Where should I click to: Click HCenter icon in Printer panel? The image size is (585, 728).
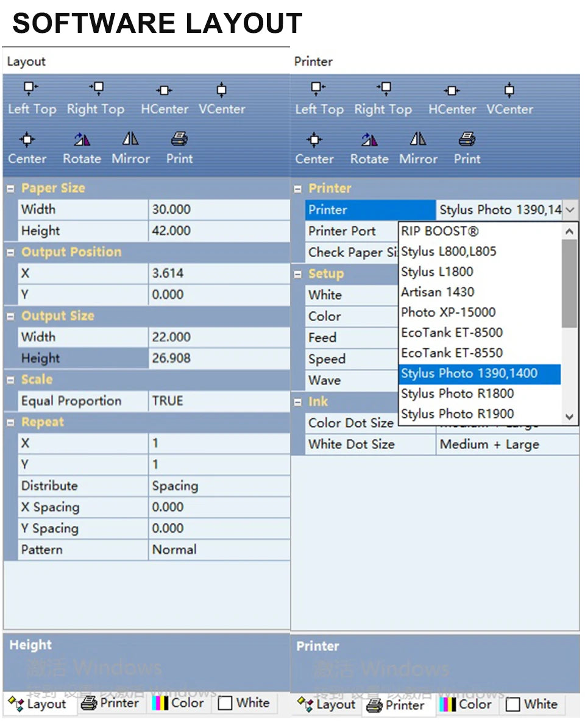(452, 90)
